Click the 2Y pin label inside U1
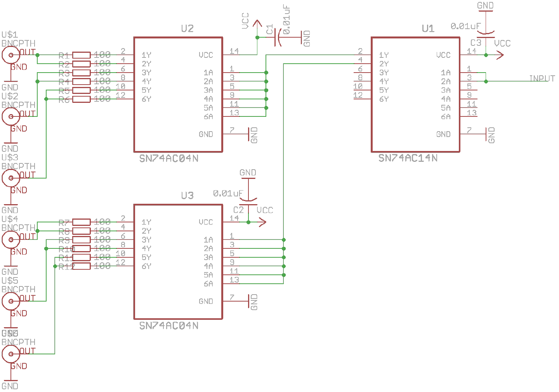559x392 pixels. coord(384,64)
